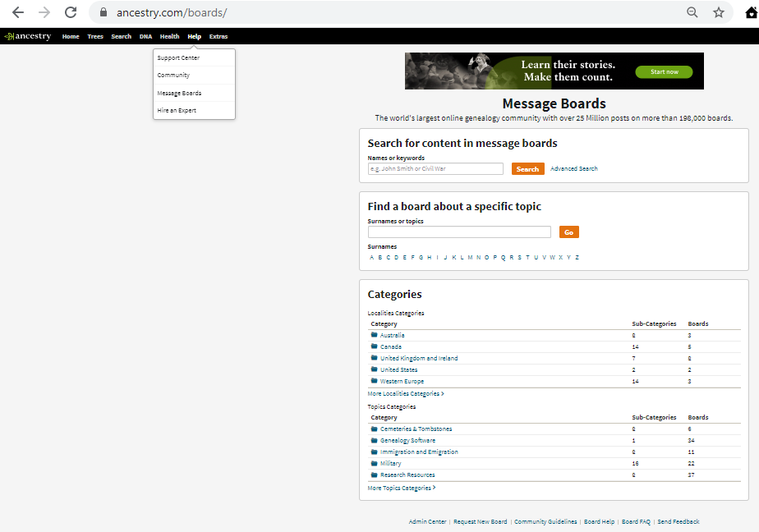Open the Western Europe category link

402,382
